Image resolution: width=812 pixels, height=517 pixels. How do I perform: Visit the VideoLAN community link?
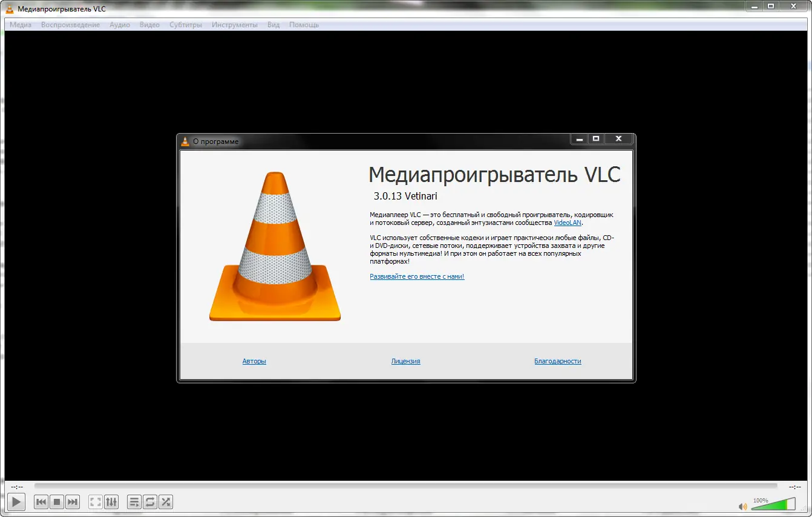[568, 223]
